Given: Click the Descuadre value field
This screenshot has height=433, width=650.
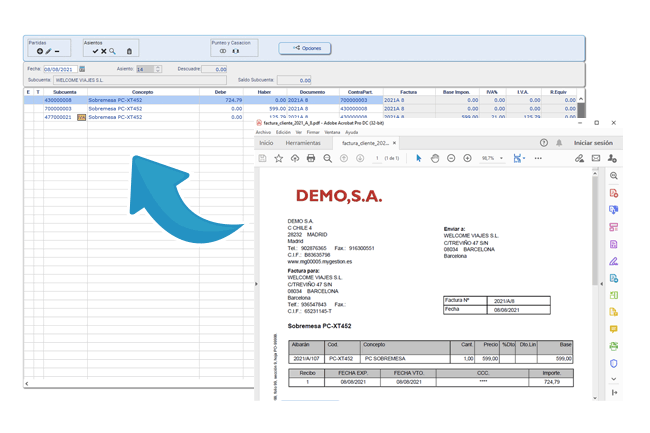Looking at the screenshot, I should (x=215, y=70).
